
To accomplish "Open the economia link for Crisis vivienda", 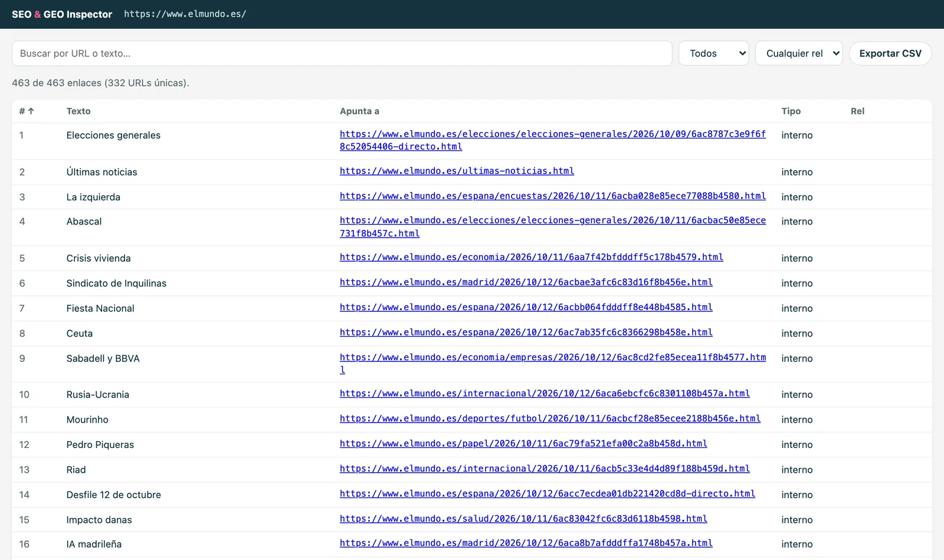I will click(x=532, y=257).
